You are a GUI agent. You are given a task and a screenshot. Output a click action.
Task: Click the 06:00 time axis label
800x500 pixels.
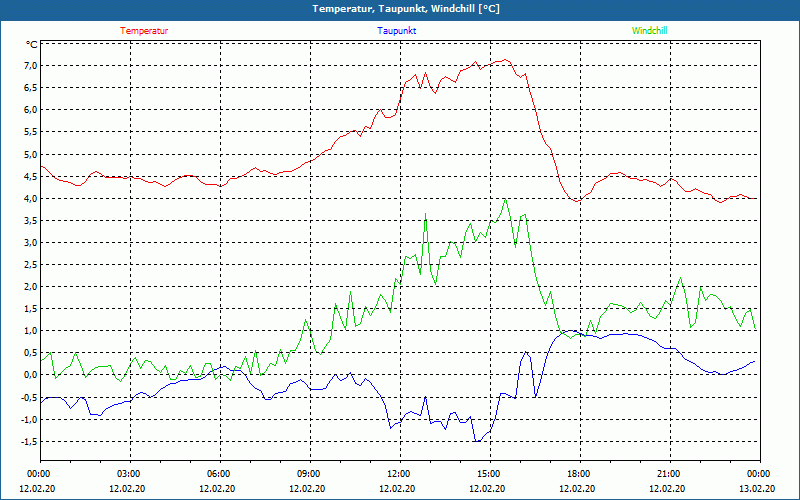[220, 474]
